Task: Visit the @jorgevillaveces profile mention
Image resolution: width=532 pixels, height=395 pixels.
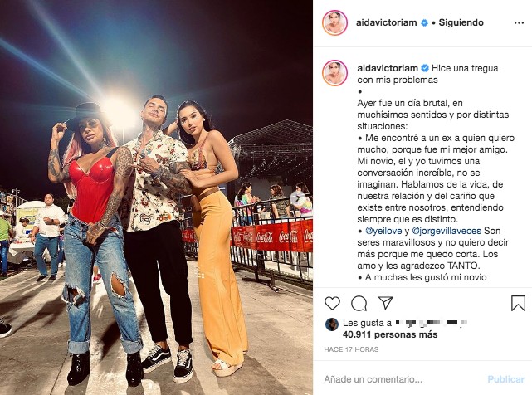Action: click(447, 231)
